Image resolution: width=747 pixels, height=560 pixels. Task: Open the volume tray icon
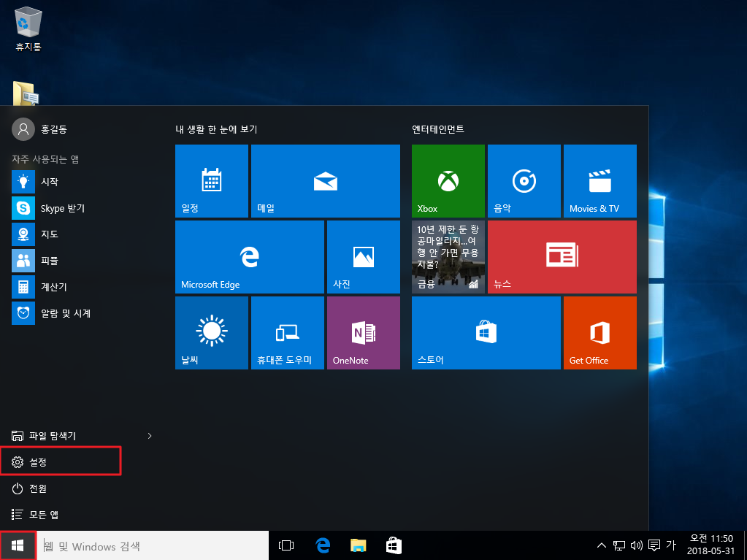point(637,545)
